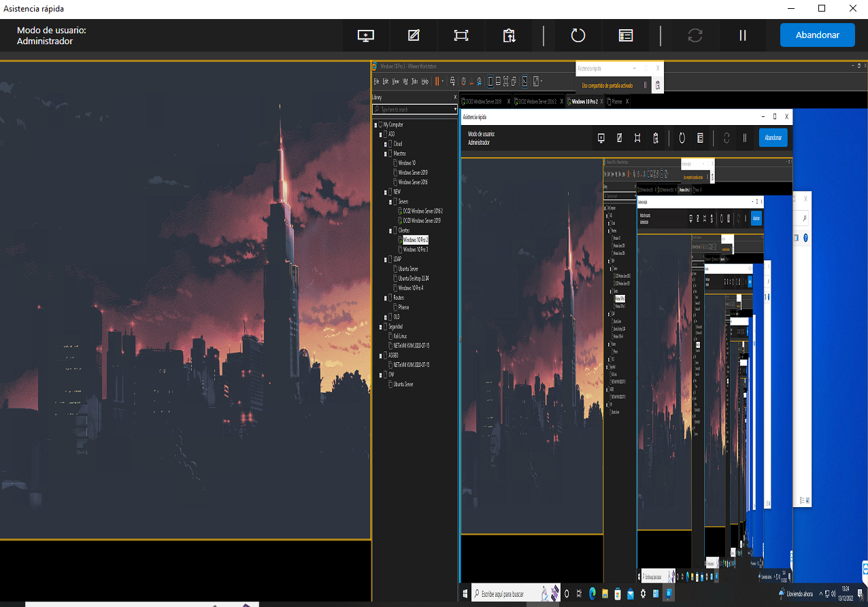868x607 pixels.
Task: Switch to the DC03 Windows Server 2019 tab
Action: click(x=483, y=101)
